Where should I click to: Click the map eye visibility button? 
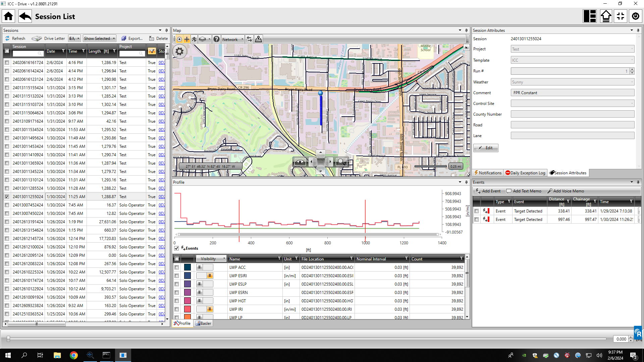(300, 162)
